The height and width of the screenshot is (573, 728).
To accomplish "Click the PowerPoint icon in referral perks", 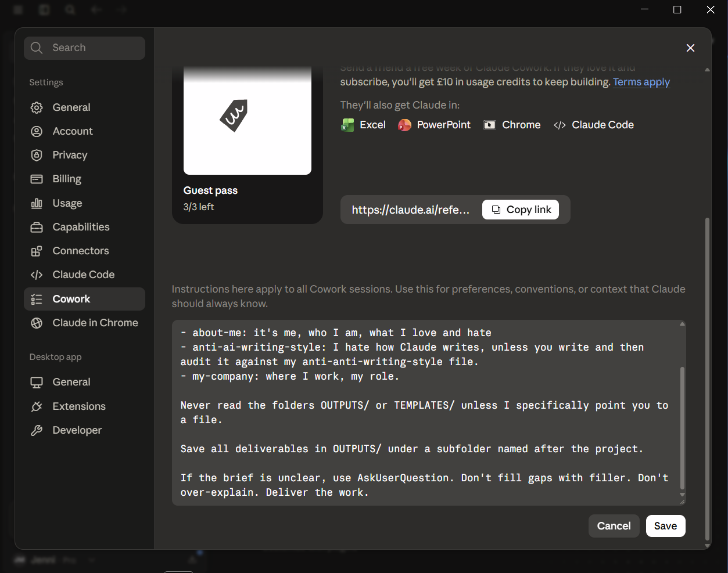I will click(x=404, y=125).
